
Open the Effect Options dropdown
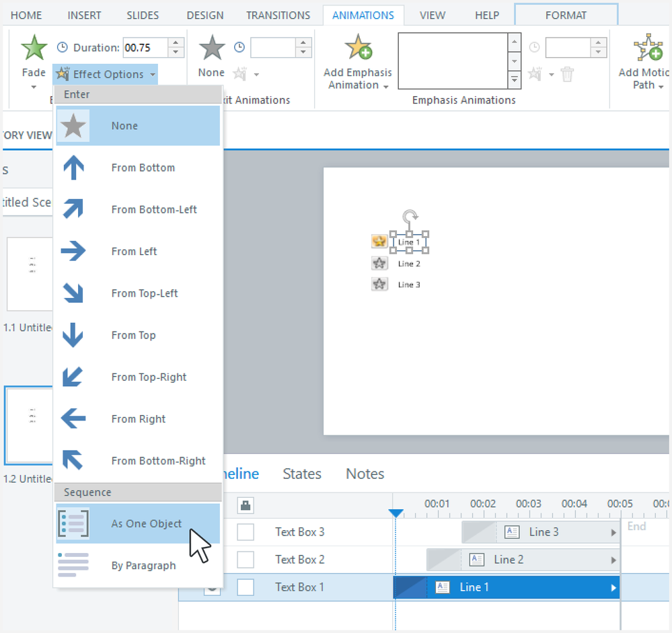[106, 74]
